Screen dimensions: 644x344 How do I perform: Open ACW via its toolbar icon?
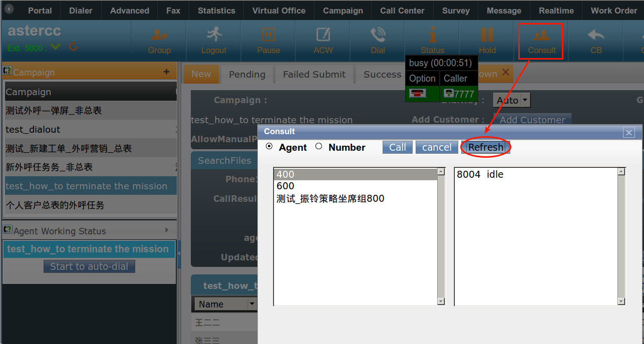click(323, 35)
